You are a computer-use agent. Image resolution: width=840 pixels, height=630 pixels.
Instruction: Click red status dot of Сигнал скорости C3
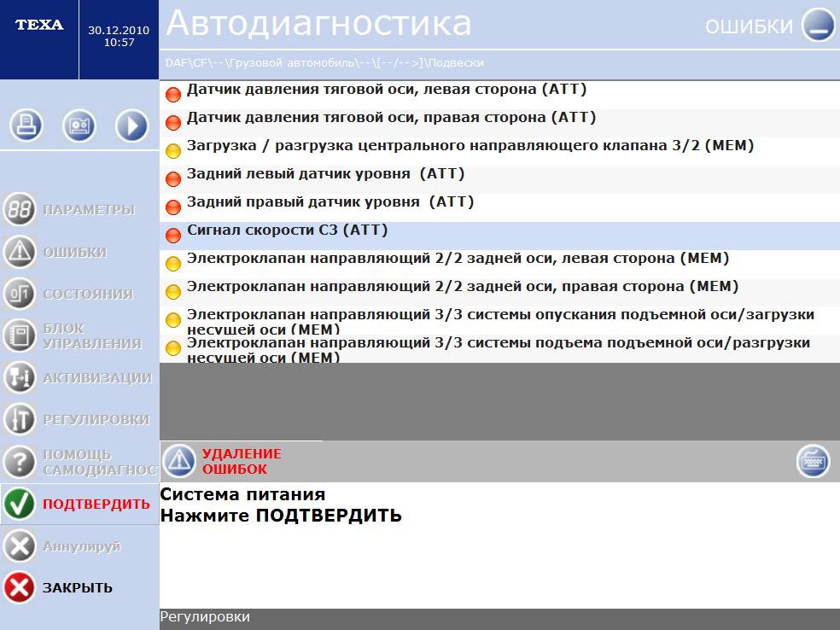tap(173, 236)
